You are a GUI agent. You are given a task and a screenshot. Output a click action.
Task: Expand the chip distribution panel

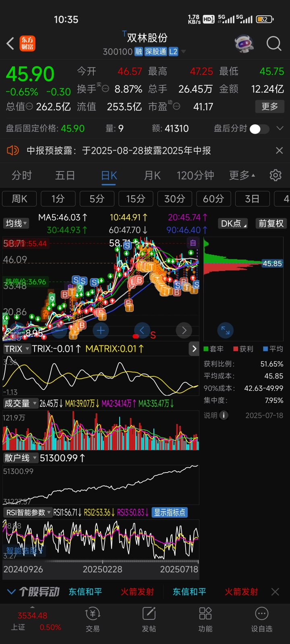click(226, 331)
